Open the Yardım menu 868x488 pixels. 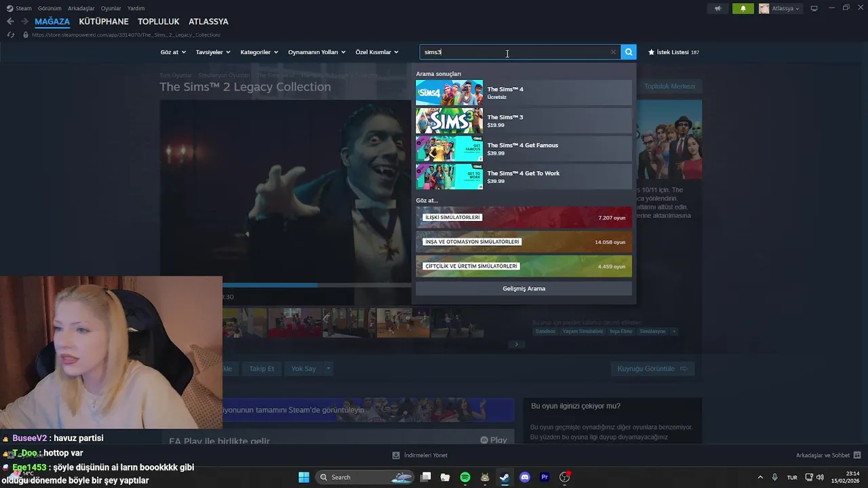pos(136,8)
